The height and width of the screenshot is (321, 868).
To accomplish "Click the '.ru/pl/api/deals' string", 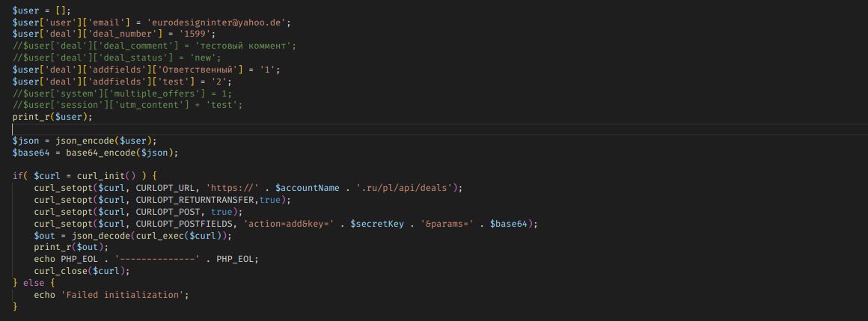I will coord(404,188).
